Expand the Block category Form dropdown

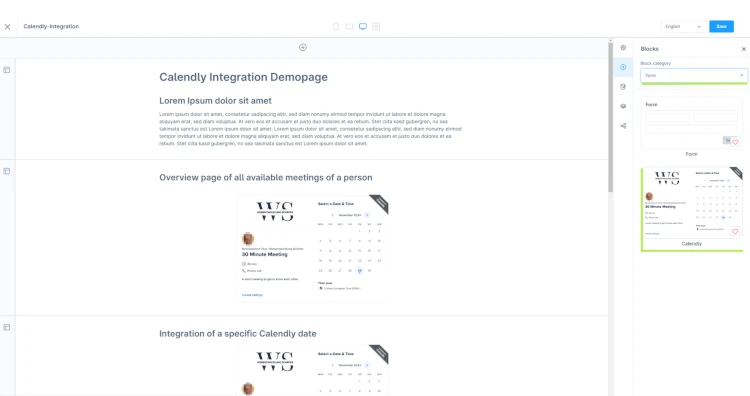coord(694,75)
